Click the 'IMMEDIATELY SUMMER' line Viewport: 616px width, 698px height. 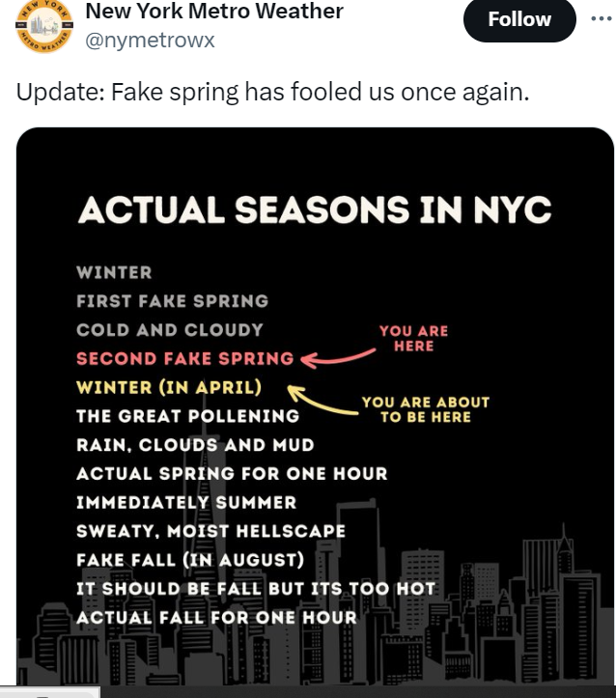coord(186,503)
